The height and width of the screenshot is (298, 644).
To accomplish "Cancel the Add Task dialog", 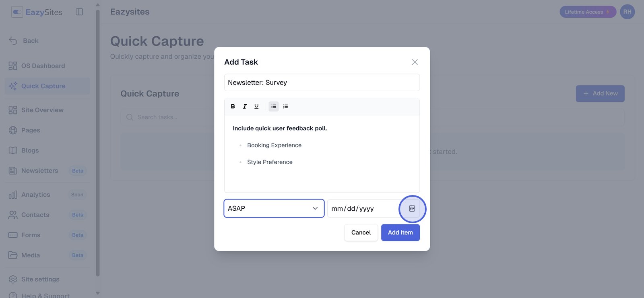I will point(361,232).
